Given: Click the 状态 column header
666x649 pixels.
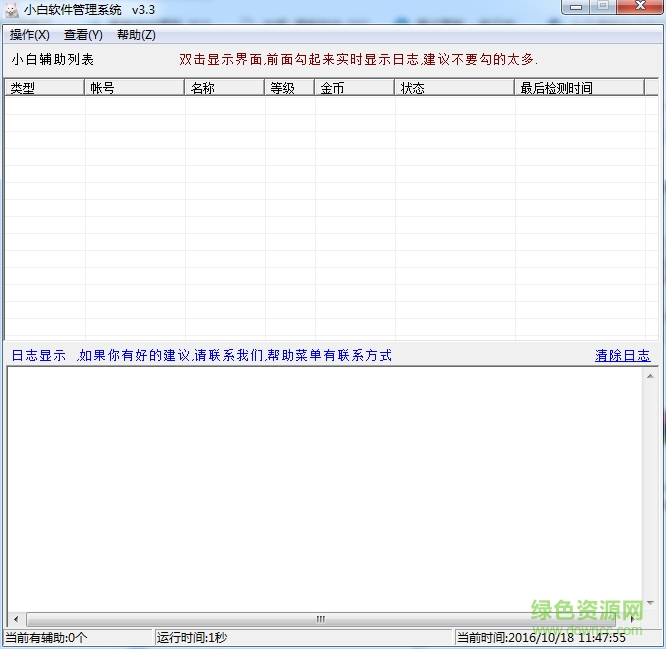Looking at the screenshot, I should (x=454, y=88).
